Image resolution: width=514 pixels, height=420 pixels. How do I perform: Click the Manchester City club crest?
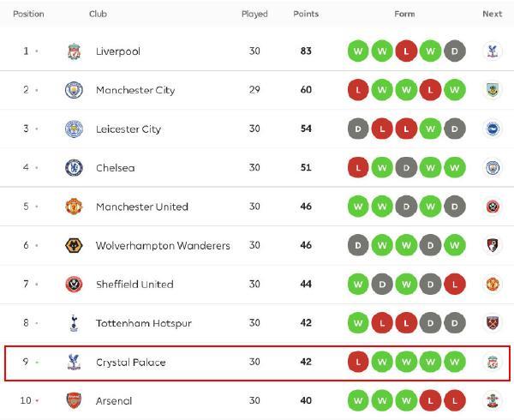74,90
